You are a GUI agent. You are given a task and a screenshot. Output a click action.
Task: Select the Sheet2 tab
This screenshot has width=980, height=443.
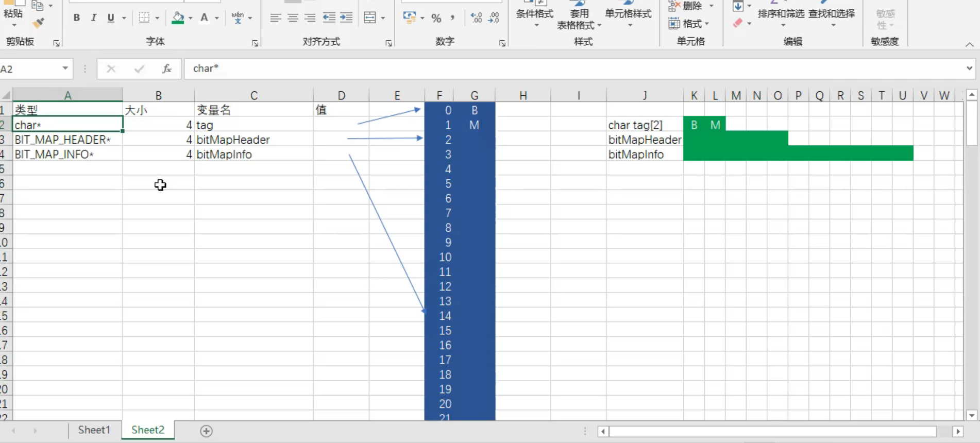148,430
